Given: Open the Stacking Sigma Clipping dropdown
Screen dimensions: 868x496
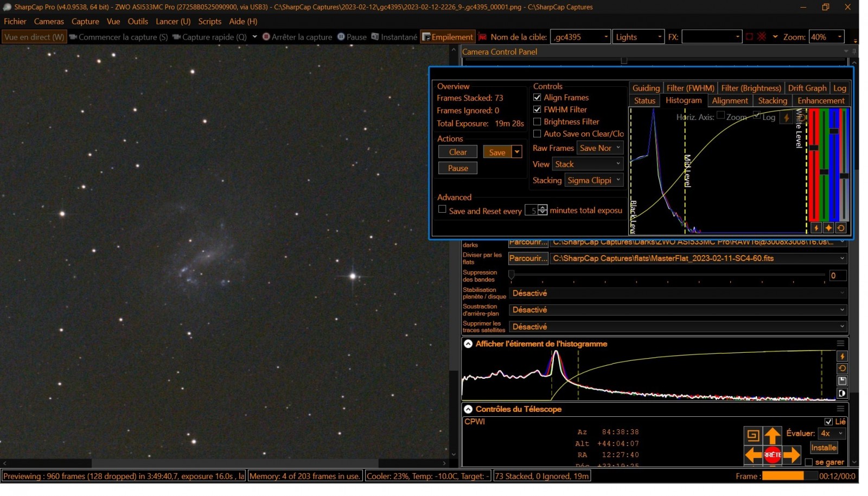Looking at the screenshot, I should coord(593,180).
